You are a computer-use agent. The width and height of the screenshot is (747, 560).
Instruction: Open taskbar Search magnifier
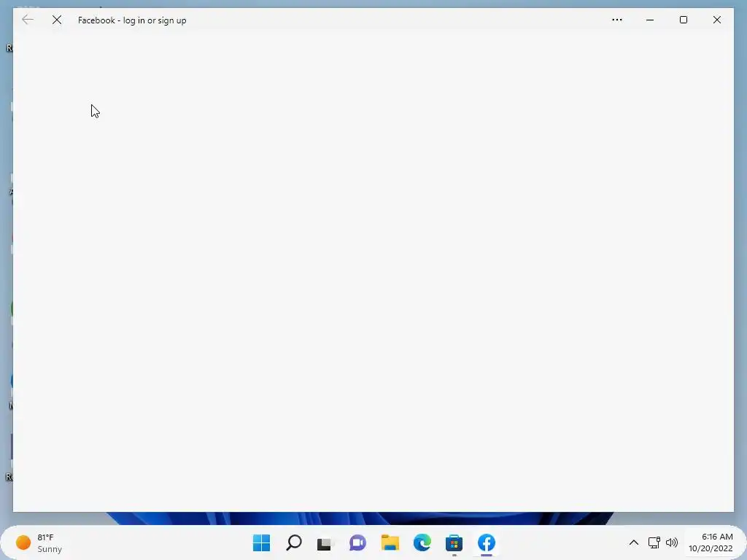click(x=293, y=542)
